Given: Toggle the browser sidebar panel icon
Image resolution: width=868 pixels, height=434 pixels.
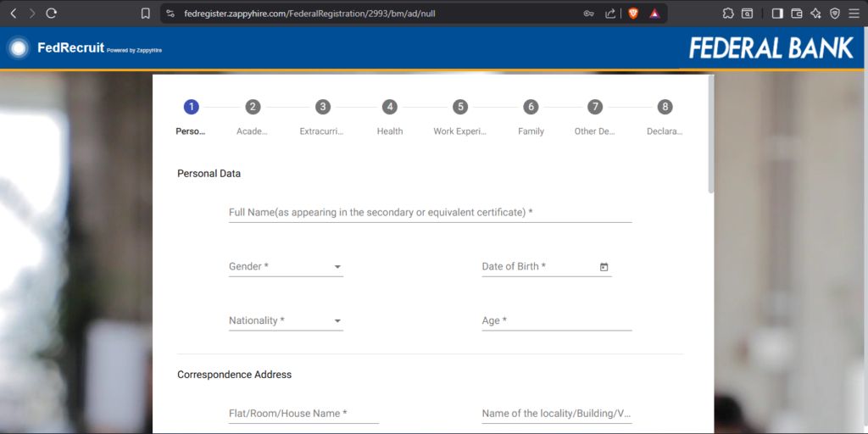Looking at the screenshot, I should coord(777,14).
